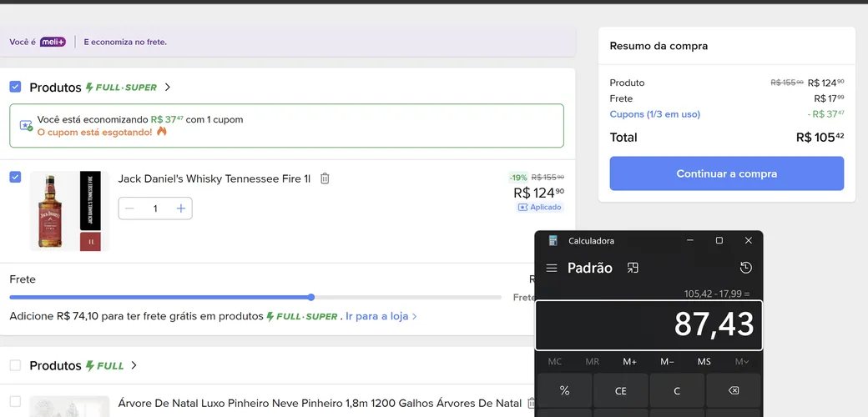This screenshot has height=417, width=868.
Task: Expand Produtos Full section chevron
Action: [x=134, y=365]
